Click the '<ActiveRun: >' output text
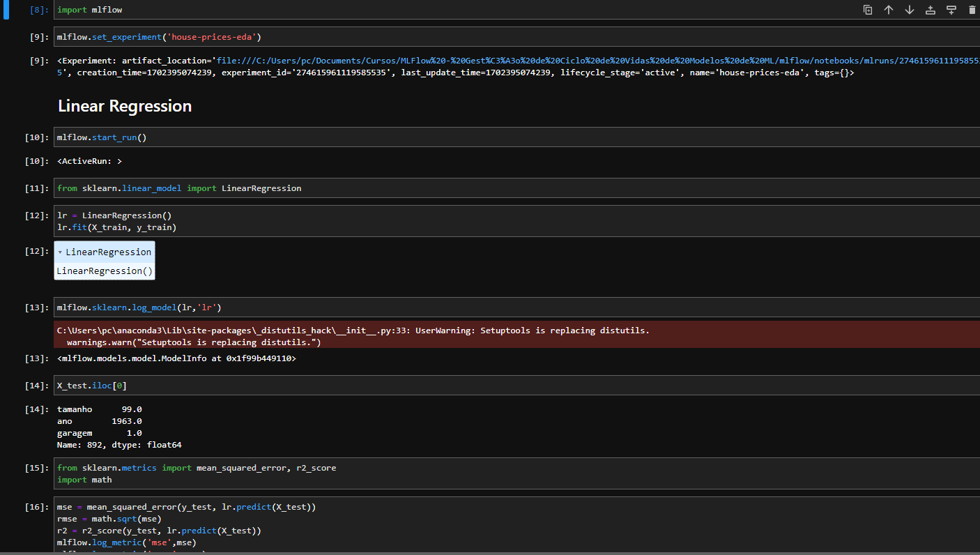The width and height of the screenshot is (980, 555). pyautogui.click(x=90, y=161)
